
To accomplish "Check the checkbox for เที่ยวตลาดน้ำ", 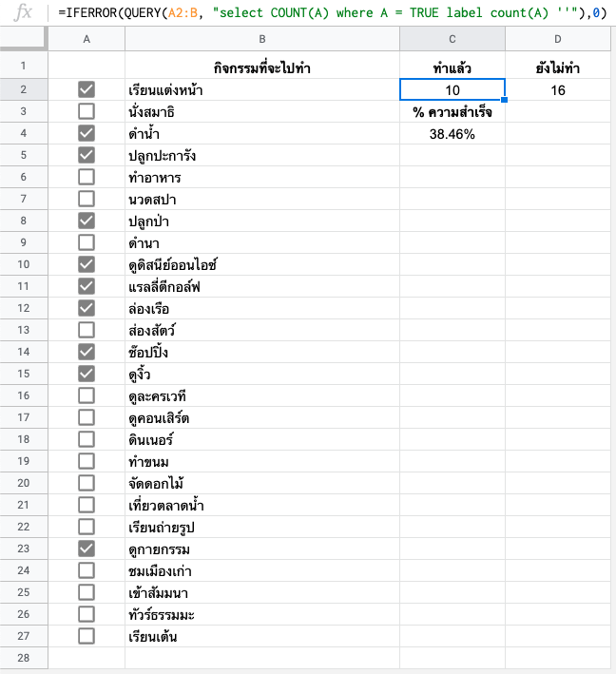I will click(x=87, y=505).
